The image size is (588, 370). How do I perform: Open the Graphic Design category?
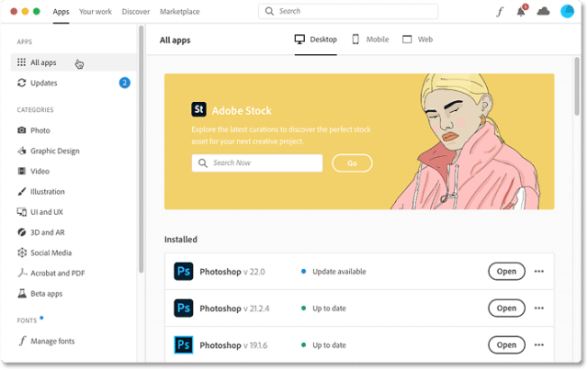[54, 151]
